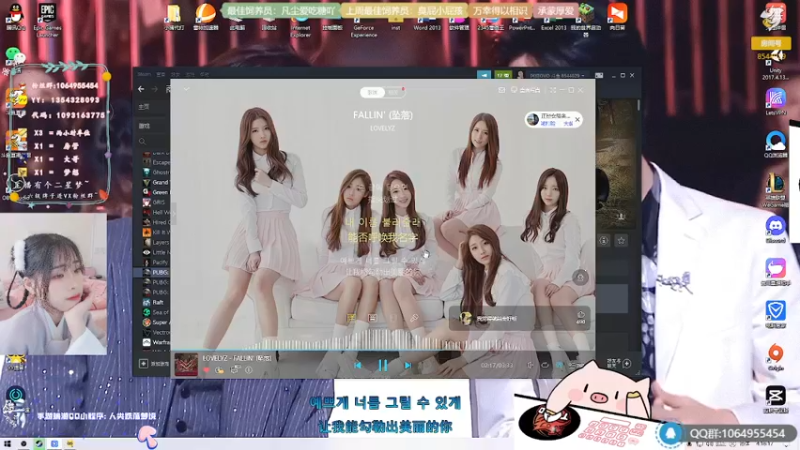Like the song with the red heart icon

[207, 370]
